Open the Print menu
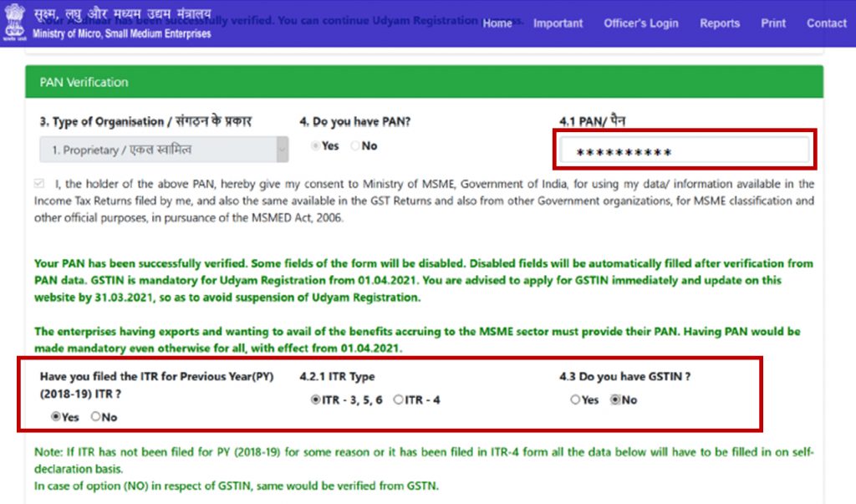The width and height of the screenshot is (856, 504). pyautogui.click(x=773, y=23)
